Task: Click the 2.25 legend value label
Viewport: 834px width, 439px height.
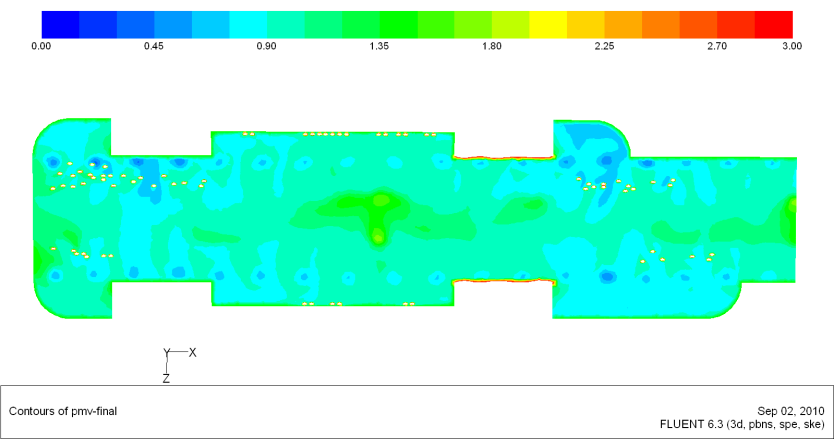Action: (x=605, y=46)
